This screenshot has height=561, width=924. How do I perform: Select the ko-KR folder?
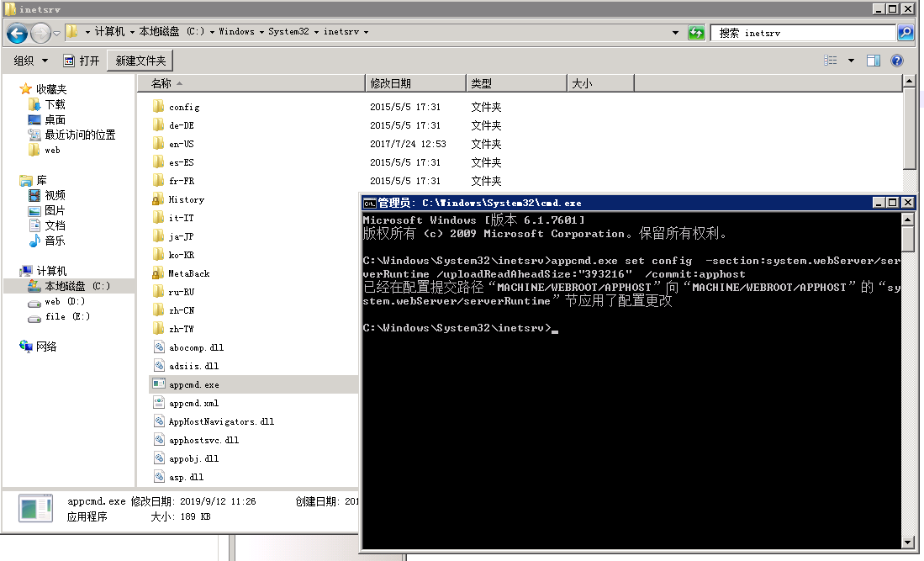tap(173, 255)
